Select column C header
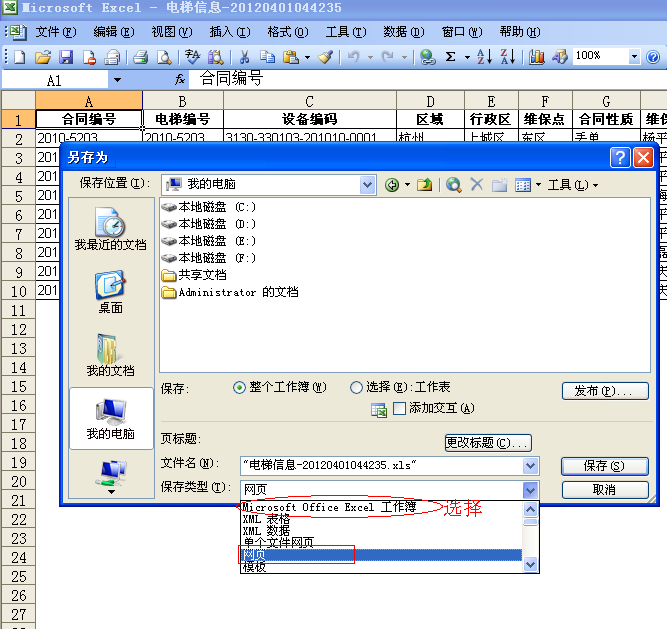 (x=310, y=101)
